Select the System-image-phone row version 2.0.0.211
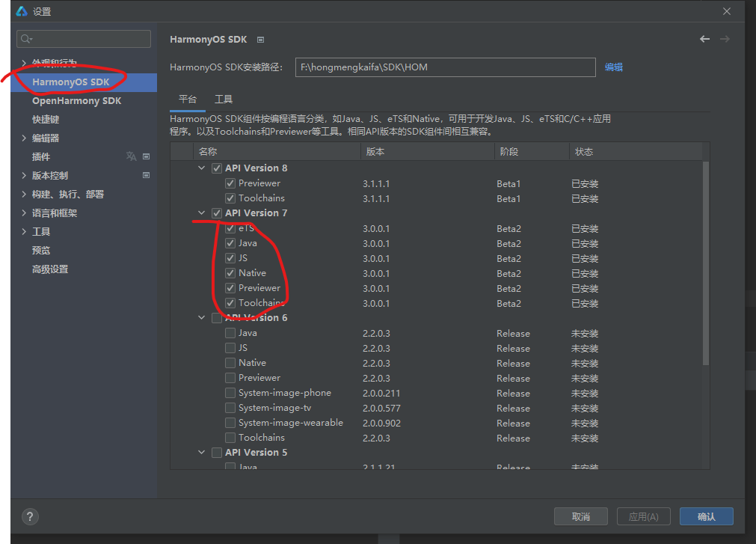 [381, 393]
